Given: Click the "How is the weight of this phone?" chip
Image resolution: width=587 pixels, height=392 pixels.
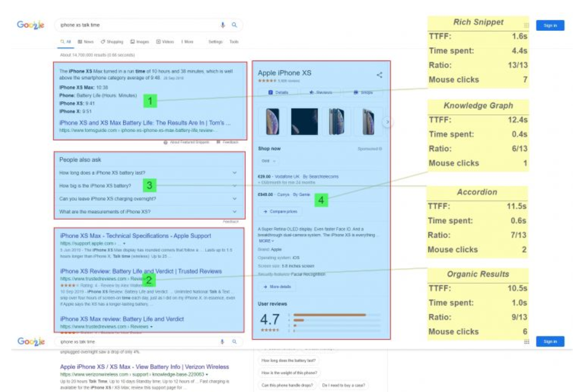Looking at the screenshot, I should click(x=289, y=373).
